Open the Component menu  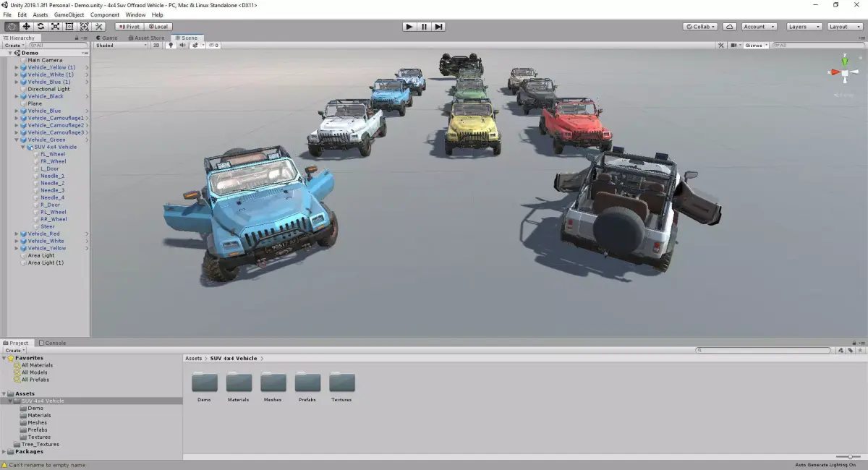(105, 14)
